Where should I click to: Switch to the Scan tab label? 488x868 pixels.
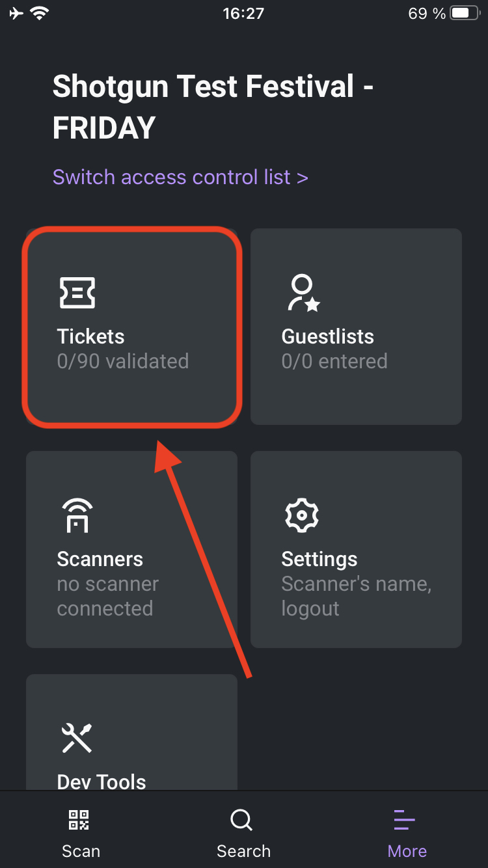tap(81, 851)
